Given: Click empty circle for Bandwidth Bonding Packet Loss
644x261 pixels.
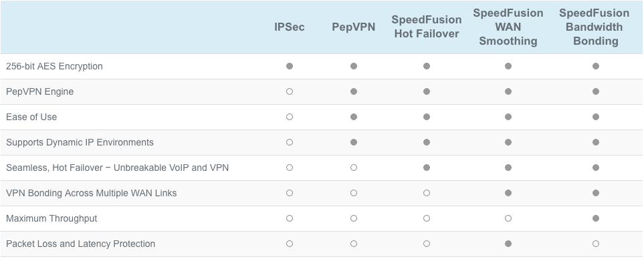Looking at the screenshot, I should (x=596, y=244).
